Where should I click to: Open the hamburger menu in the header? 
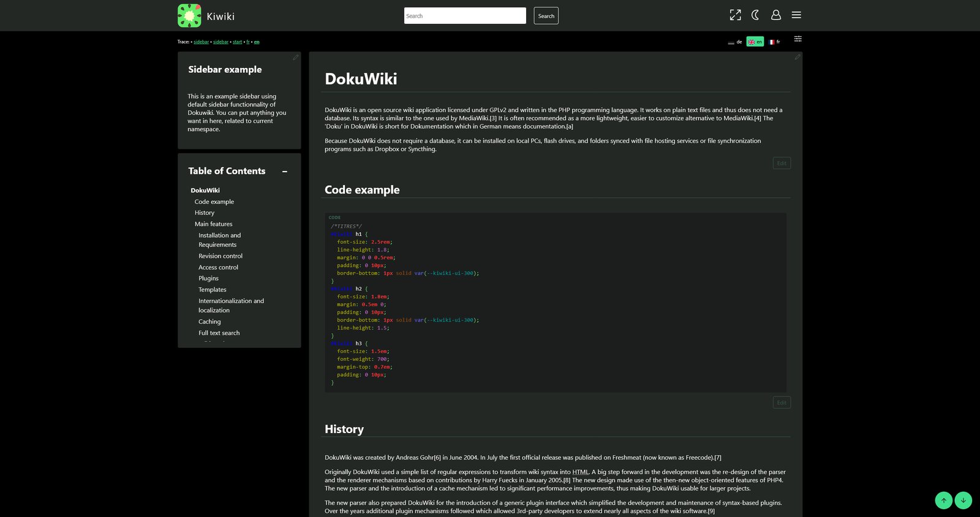(796, 15)
